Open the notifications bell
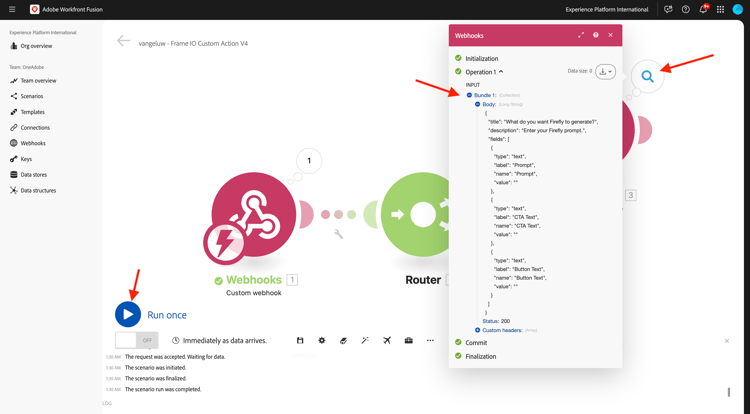Viewport: 750px width, 414px height. 703,9
